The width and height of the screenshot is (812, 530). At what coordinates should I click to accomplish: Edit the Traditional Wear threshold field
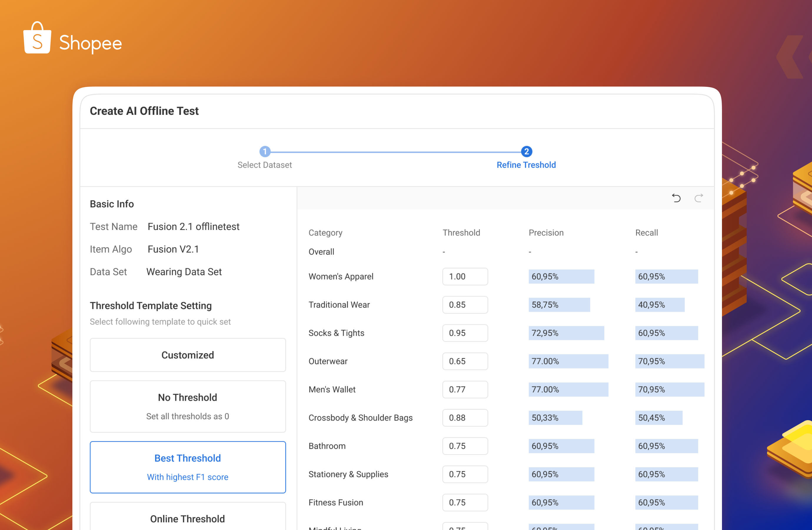point(465,305)
